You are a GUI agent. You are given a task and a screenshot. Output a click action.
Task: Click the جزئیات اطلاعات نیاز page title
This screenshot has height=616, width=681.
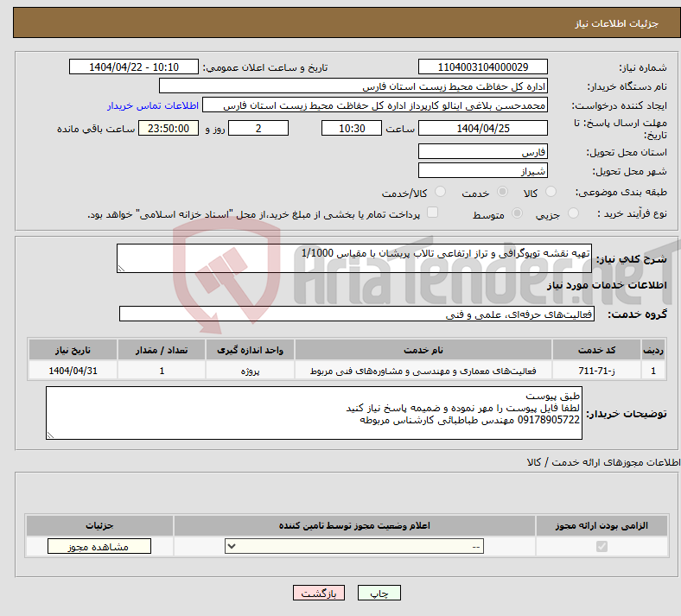(617, 23)
